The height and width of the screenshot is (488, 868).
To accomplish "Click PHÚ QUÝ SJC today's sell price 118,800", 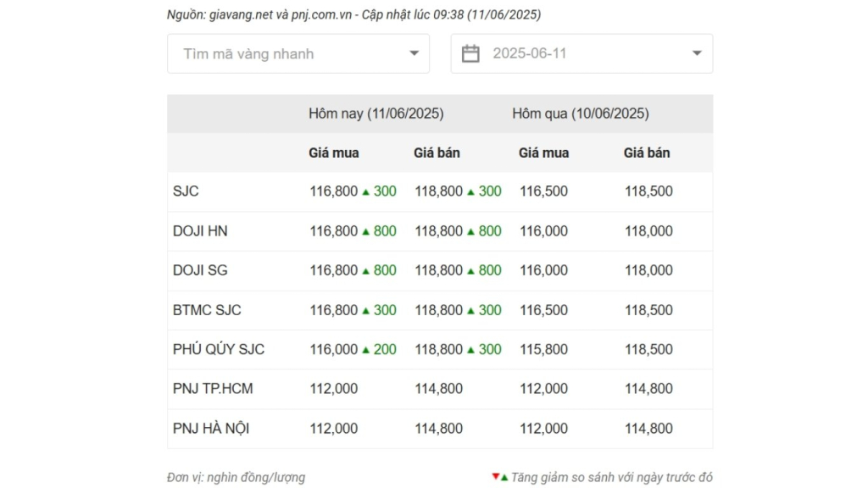I will click(439, 350).
